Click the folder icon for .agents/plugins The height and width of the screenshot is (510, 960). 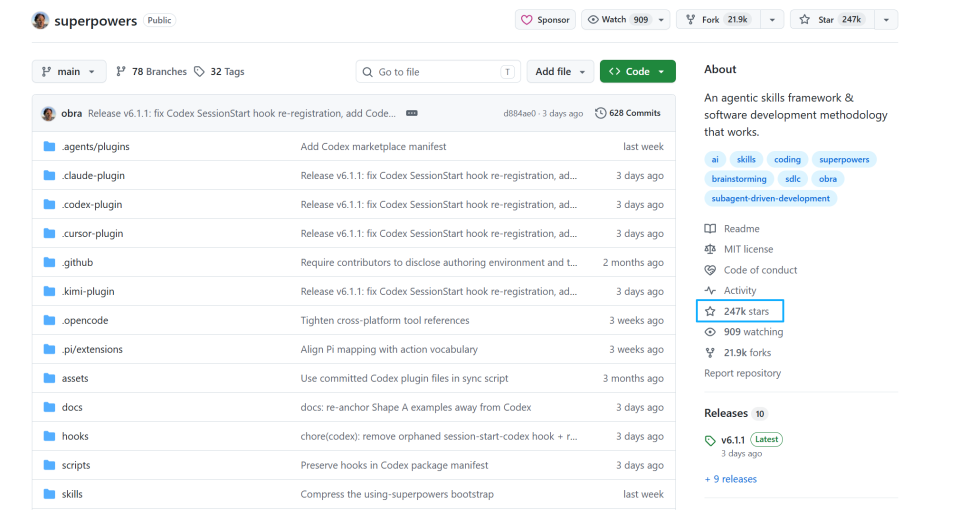click(x=50, y=146)
